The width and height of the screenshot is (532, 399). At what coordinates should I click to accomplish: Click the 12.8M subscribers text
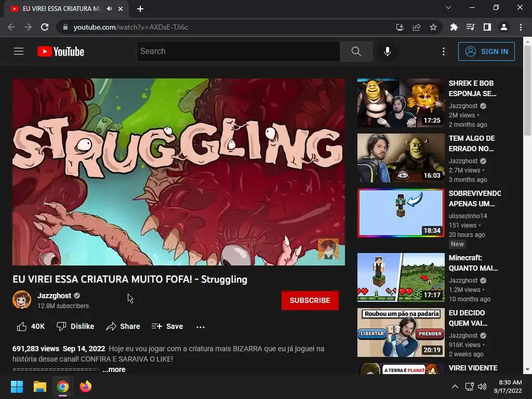coord(63,305)
